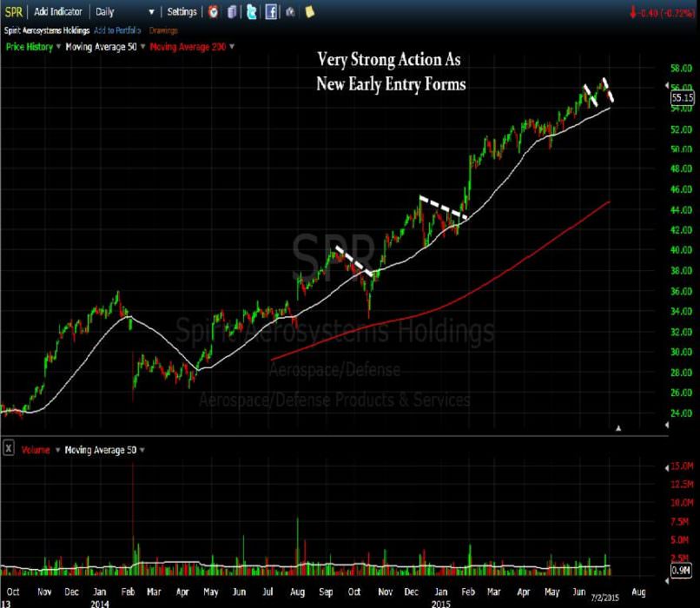Open the Add Indicator menu
700x608 pixels.
coord(58,12)
